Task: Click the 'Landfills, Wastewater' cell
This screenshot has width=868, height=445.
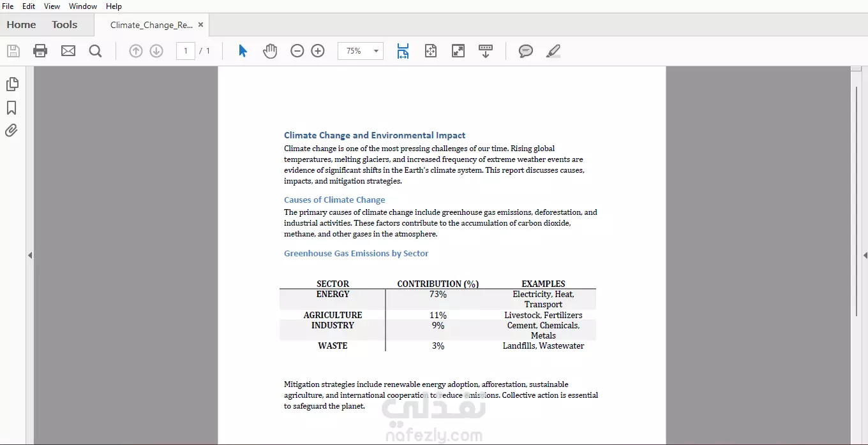Action: coord(543,346)
